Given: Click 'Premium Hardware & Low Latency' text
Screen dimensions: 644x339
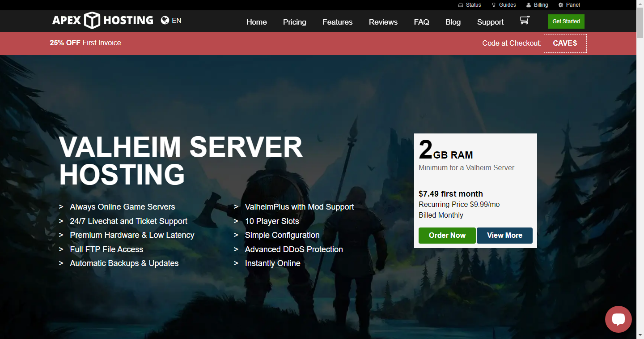Looking at the screenshot, I should click(132, 235).
